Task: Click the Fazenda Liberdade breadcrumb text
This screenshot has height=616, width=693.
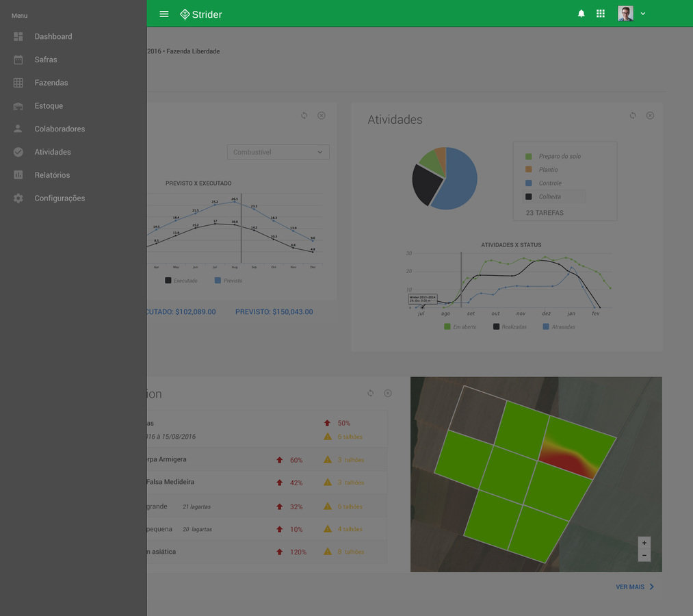Action: [193, 51]
